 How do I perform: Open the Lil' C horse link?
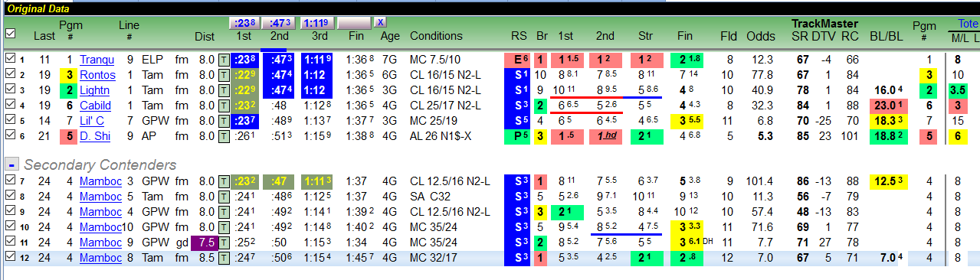(92, 120)
